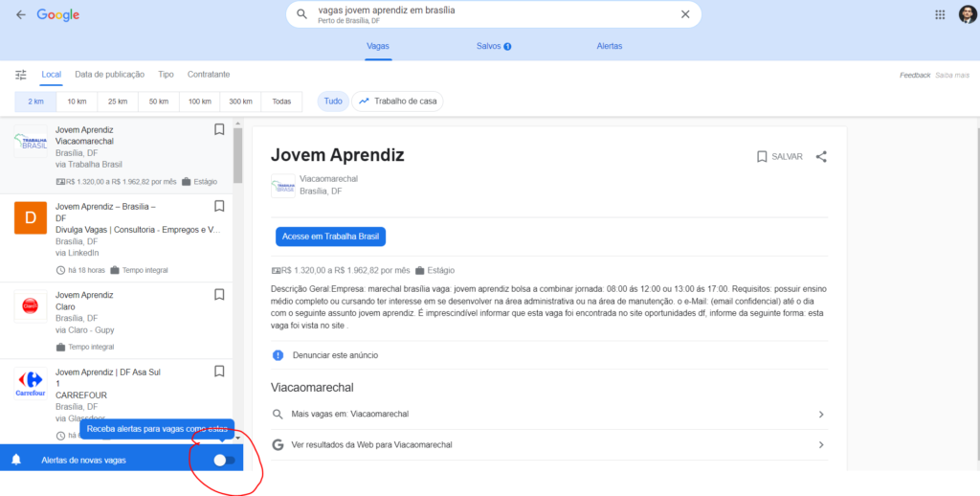
Task: Click the trending icon in Trabalho de casa
Action: pos(364,101)
